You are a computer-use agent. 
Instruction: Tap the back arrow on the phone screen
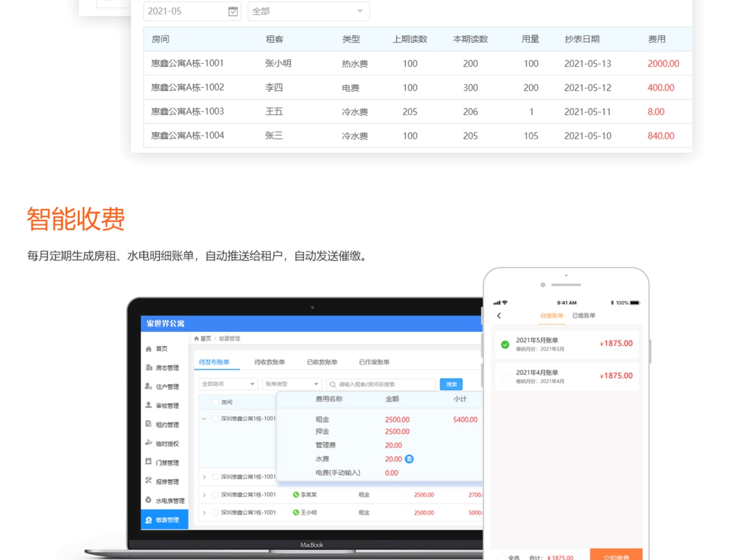tap(499, 315)
